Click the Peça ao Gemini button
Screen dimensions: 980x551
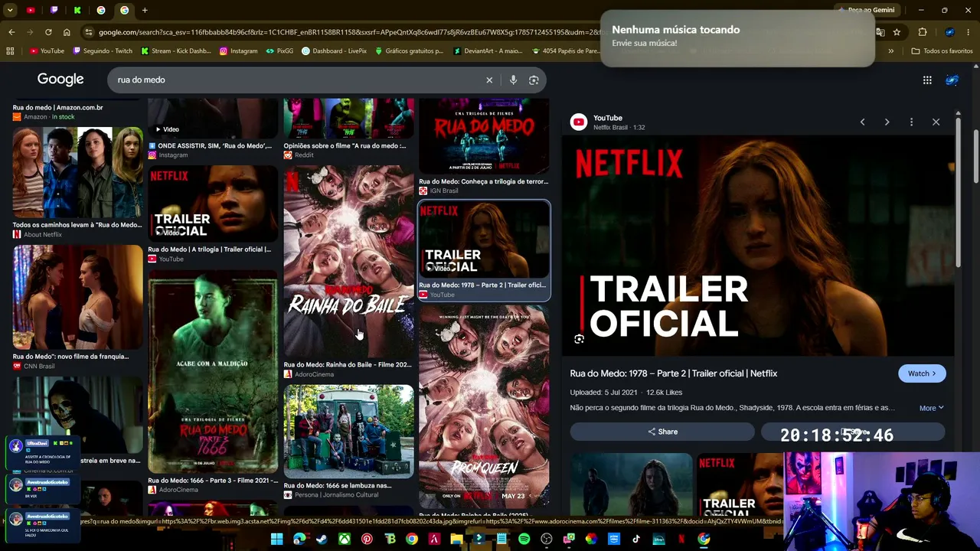867,10
